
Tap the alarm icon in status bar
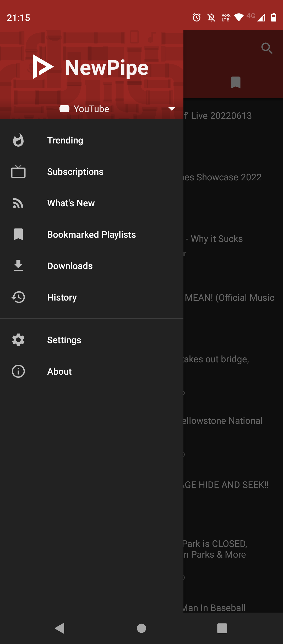pyautogui.click(x=197, y=18)
